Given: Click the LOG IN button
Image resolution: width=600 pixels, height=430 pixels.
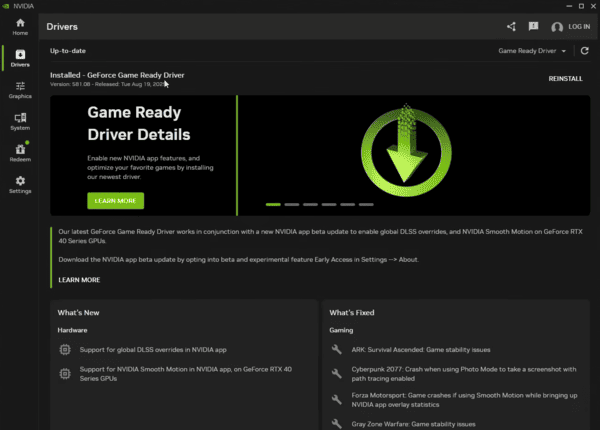Looking at the screenshot, I should pos(579,26).
